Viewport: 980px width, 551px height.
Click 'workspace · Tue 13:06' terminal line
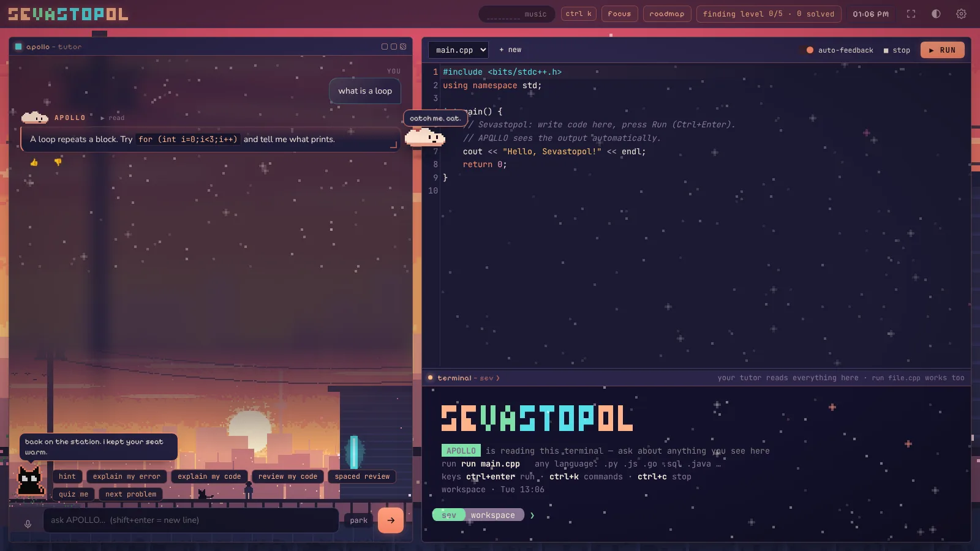[x=493, y=490]
